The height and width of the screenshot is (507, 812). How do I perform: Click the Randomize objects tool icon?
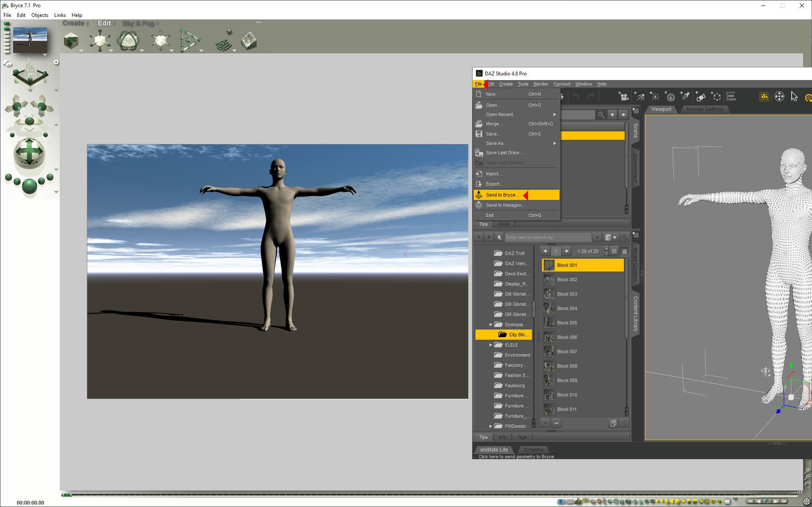[223, 42]
